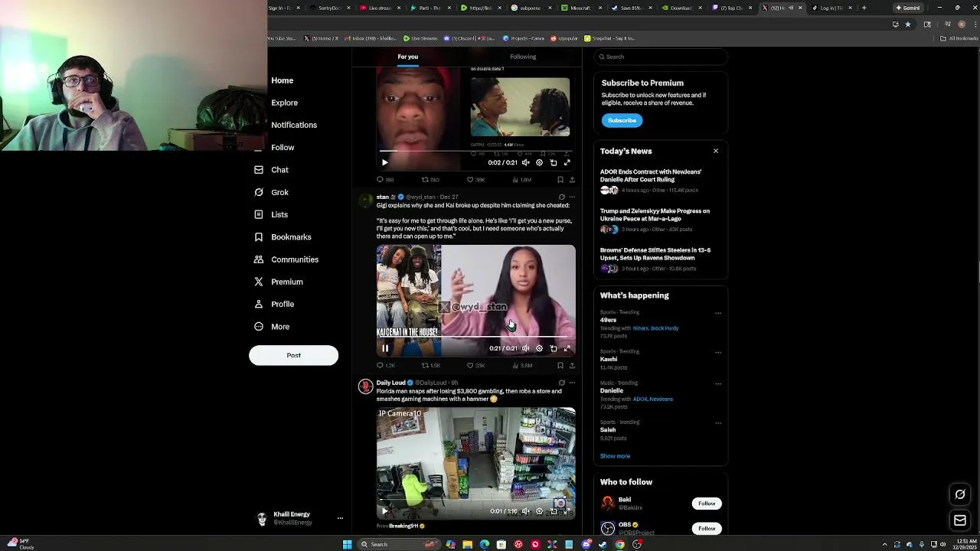Reply to the stan post

pyautogui.click(x=385, y=366)
